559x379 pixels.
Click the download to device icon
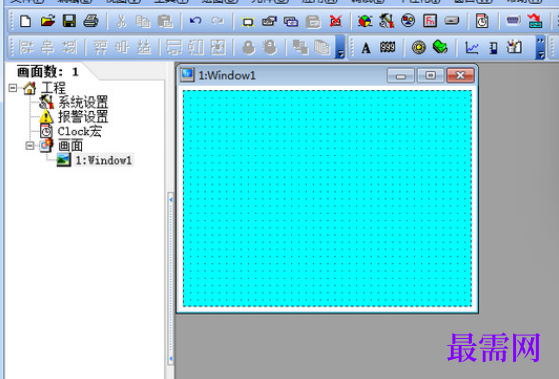[535, 21]
